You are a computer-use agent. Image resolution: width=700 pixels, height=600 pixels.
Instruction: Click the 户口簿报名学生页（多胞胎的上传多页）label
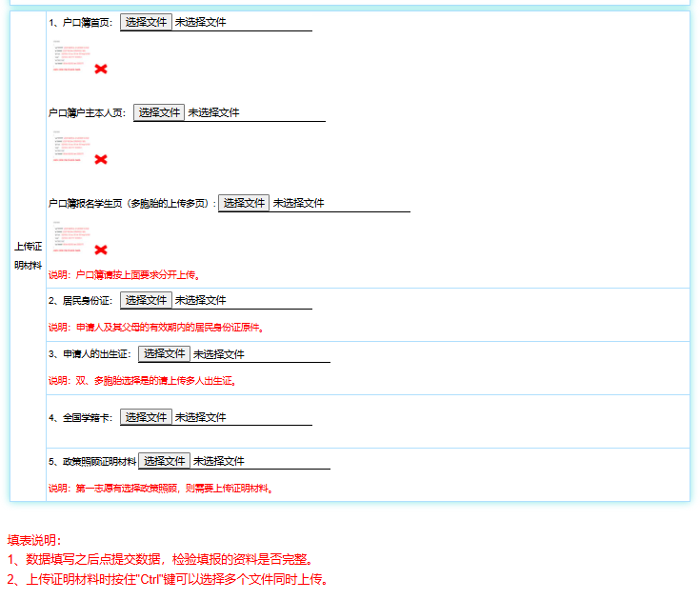click(x=132, y=204)
